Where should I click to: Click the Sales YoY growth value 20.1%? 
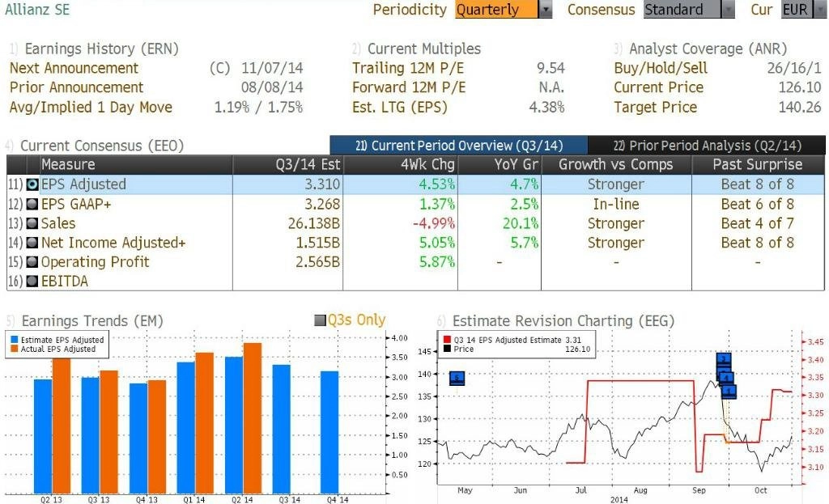coord(521,223)
